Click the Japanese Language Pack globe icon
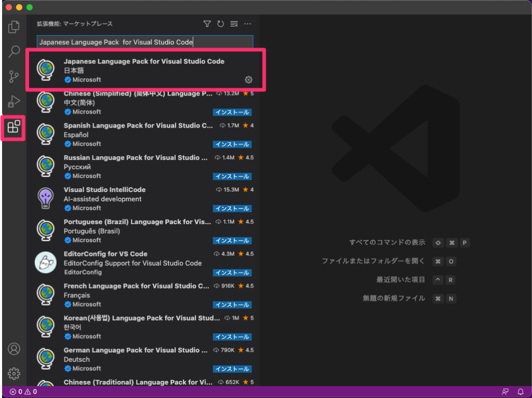This screenshot has width=532, height=398. point(46,70)
